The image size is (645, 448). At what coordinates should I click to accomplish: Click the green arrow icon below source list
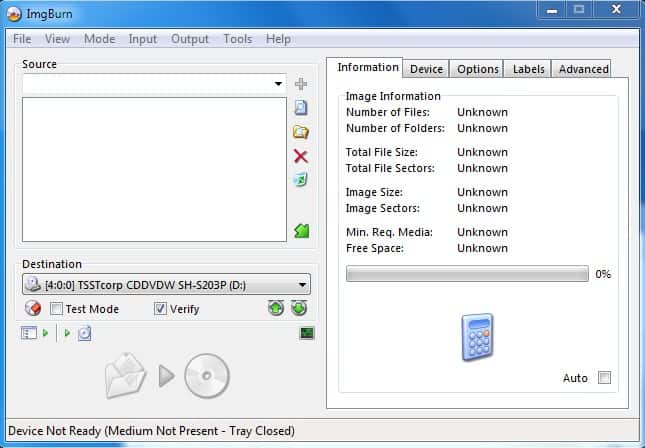301,231
